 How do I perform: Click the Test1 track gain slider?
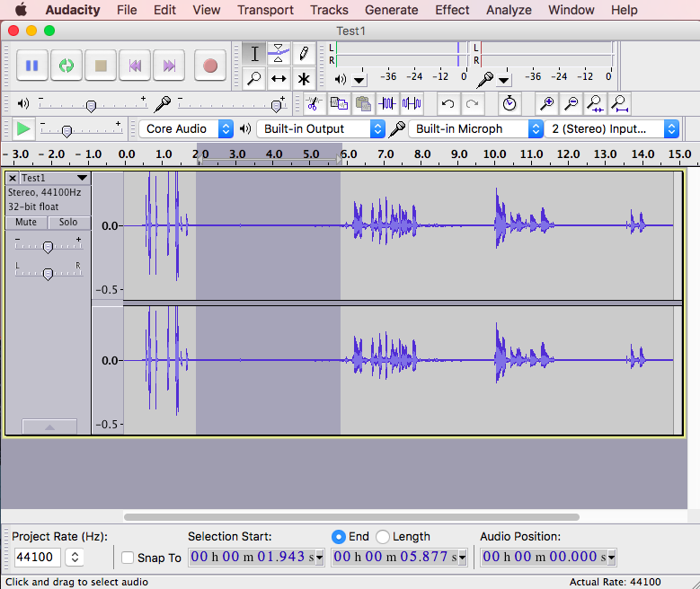pos(48,247)
